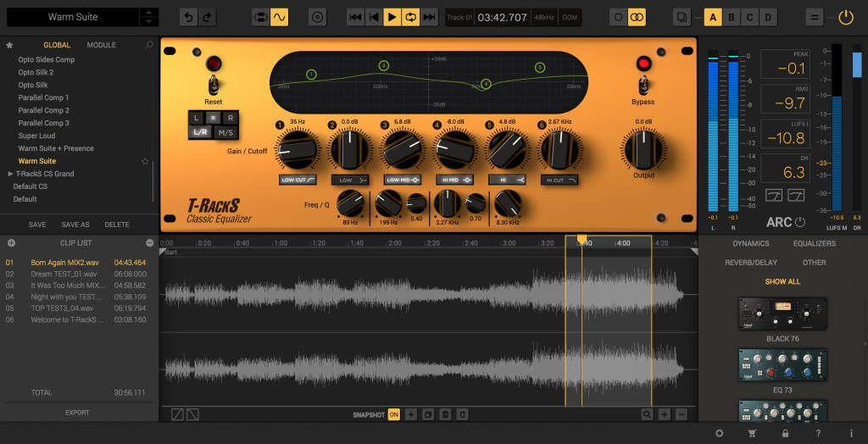The width and height of the screenshot is (868, 444).
Task: Click the SAVE AS preset button
Action: 75,225
